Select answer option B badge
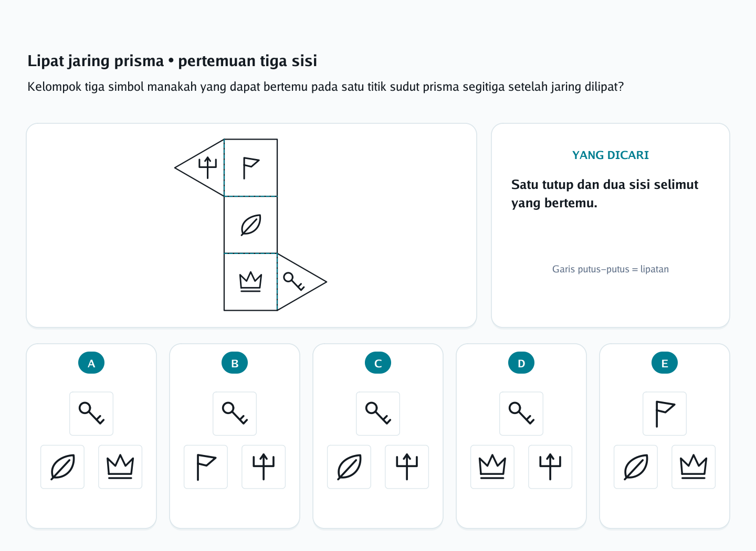Image resolution: width=756 pixels, height=551 pixels. tap(235, 363)
